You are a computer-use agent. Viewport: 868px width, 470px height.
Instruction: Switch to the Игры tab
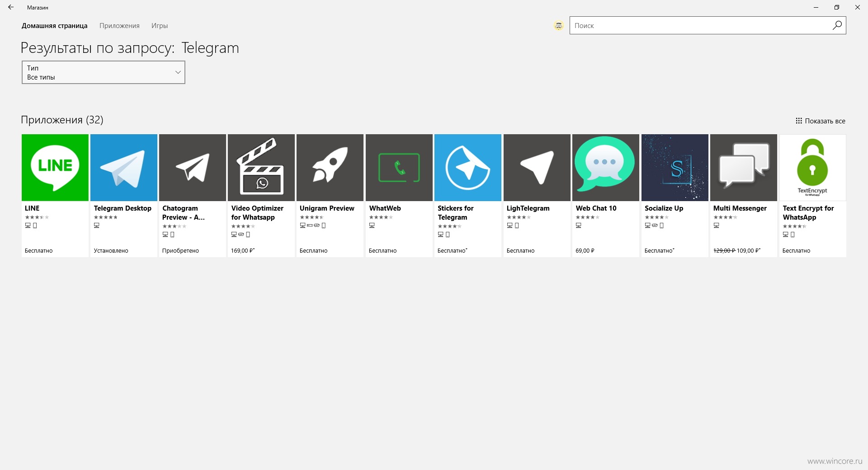click(x=160, y=26)
